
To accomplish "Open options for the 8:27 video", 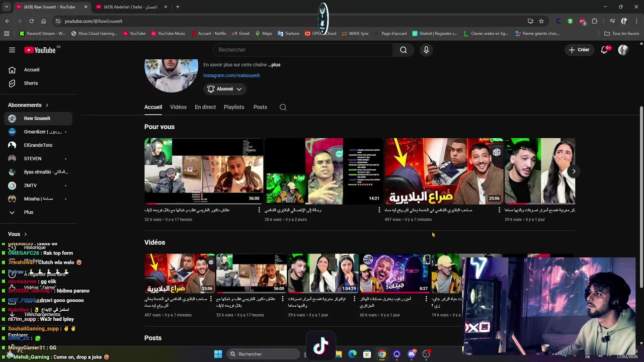I will 426,299.
